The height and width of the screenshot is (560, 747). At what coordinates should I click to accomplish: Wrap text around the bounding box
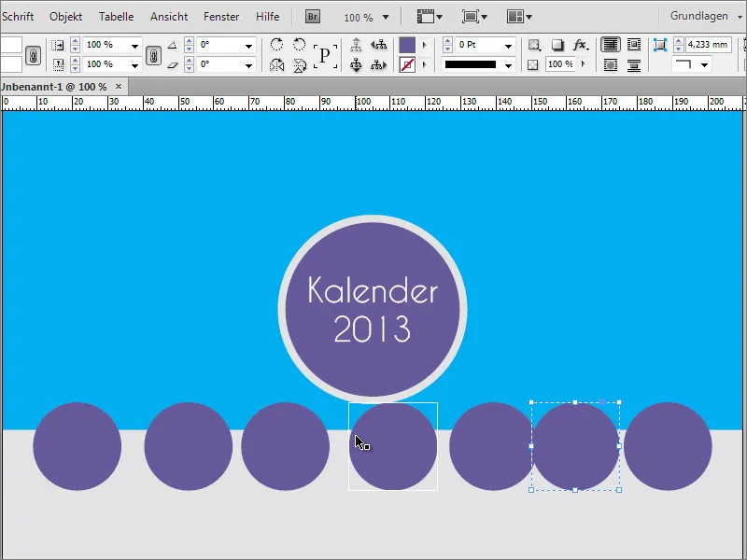(x=634, y=45)
